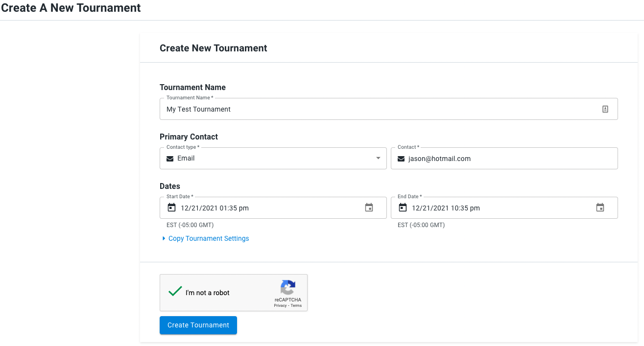Image resolution: width=644 pixels, height=346 pixels.
Task: Click the calendar icon left of Start Date
Action: pos(171,207)
